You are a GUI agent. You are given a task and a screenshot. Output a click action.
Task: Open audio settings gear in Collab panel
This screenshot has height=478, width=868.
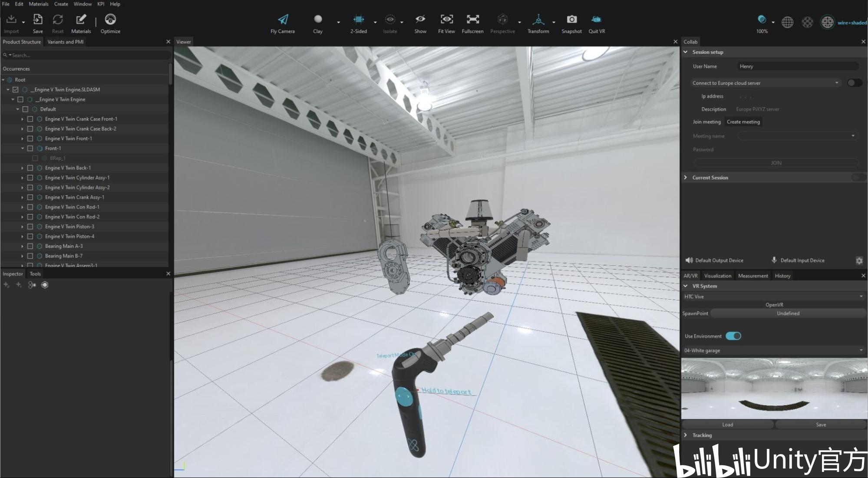pyautogui.click(x=859, y=260)
